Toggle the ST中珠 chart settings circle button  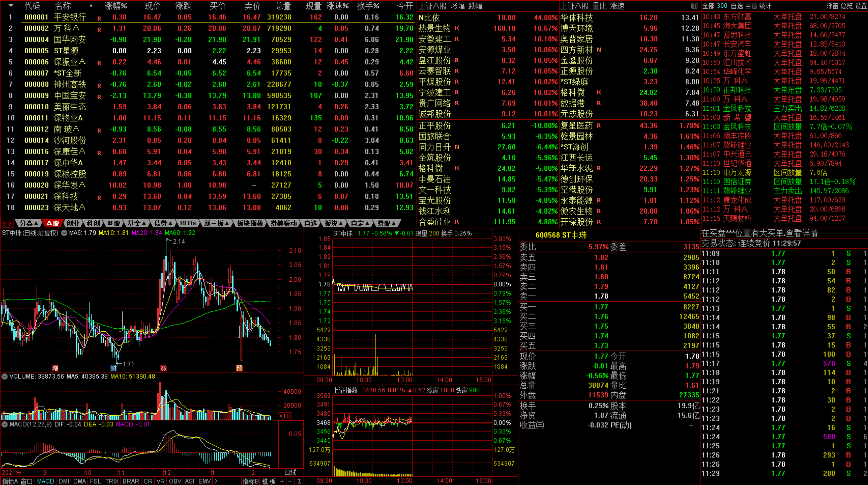click(x=64, y=233)
